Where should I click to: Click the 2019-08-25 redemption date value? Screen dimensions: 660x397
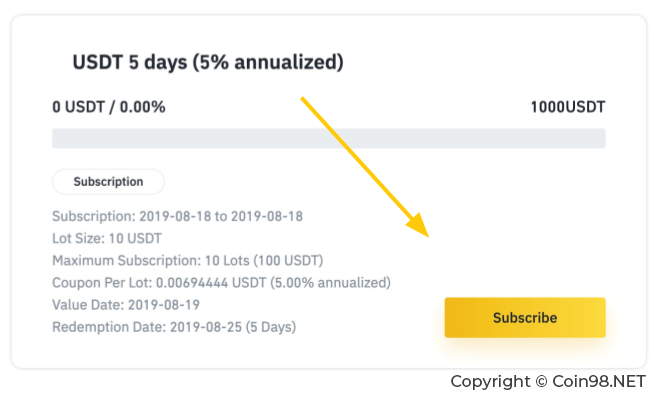pyautogui.click(x=206, y=327)
